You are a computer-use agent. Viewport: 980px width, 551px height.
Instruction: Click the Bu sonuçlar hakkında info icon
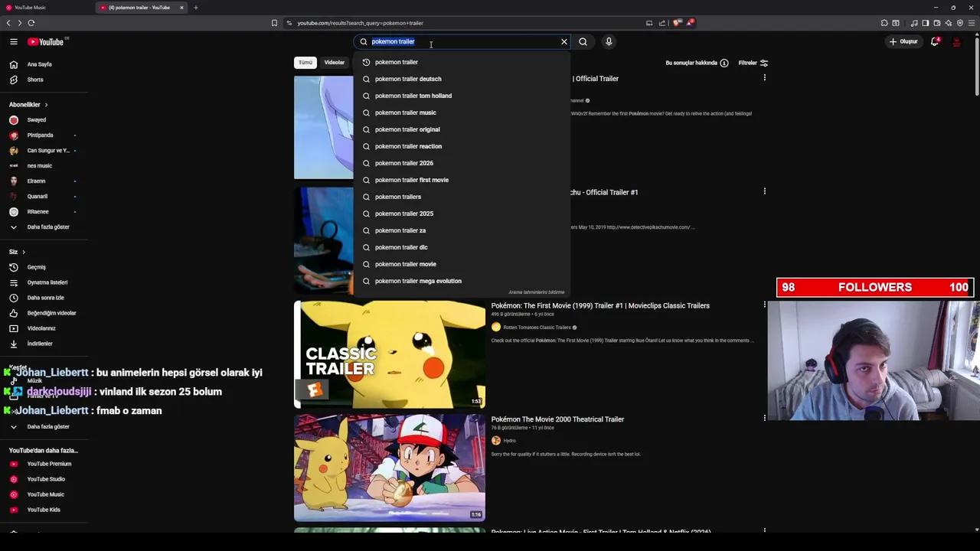[724, 63]
